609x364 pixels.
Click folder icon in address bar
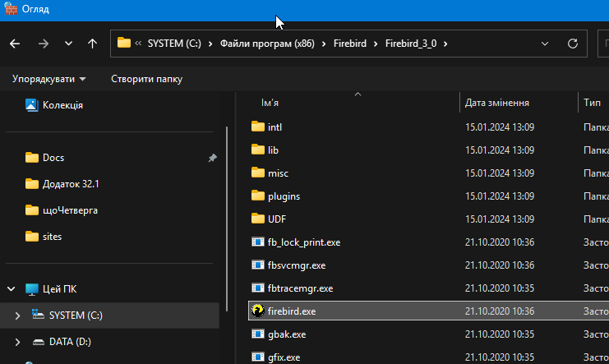pyautogui.click(x=124, y=43)
